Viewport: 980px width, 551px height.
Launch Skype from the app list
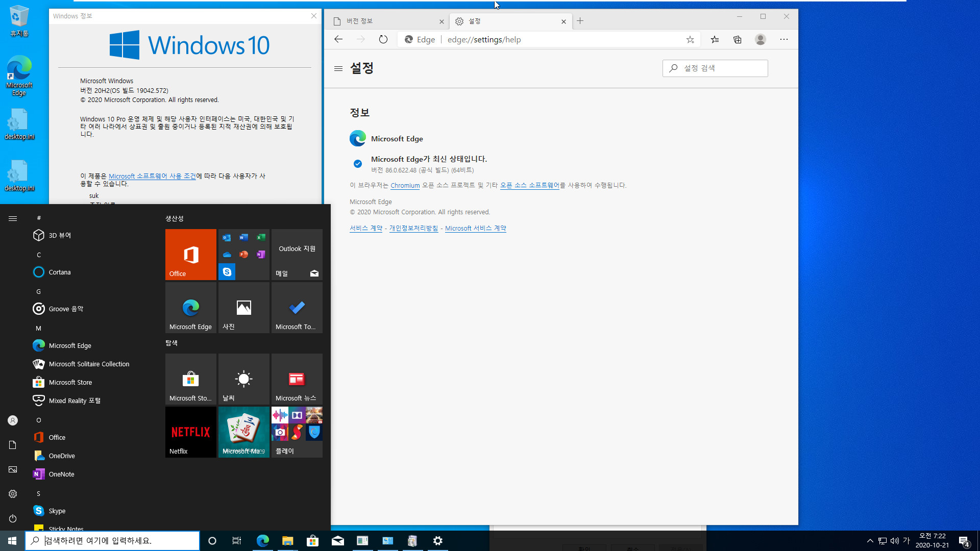(x=92, y=511)
